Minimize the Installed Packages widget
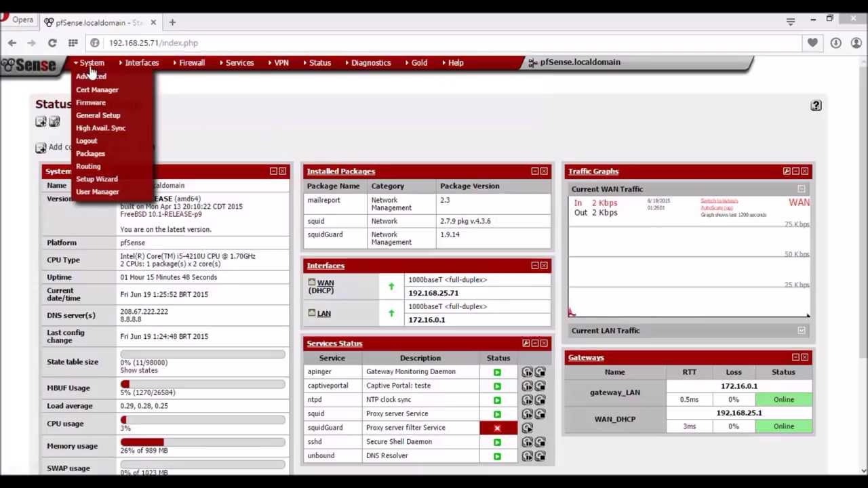 (x=534, y=171)
